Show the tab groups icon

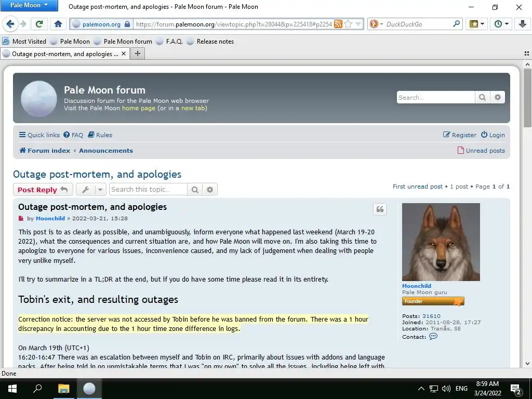(x=527, y=54)
